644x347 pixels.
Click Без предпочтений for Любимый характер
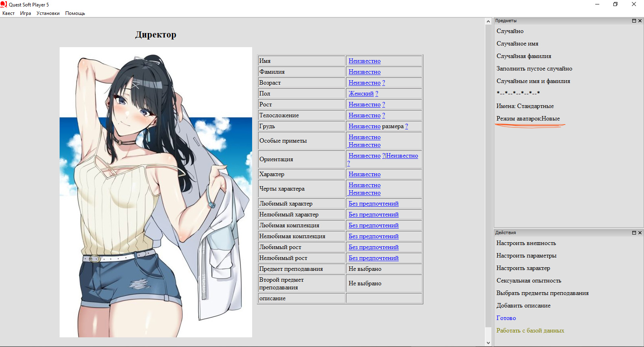coord(374,204)
